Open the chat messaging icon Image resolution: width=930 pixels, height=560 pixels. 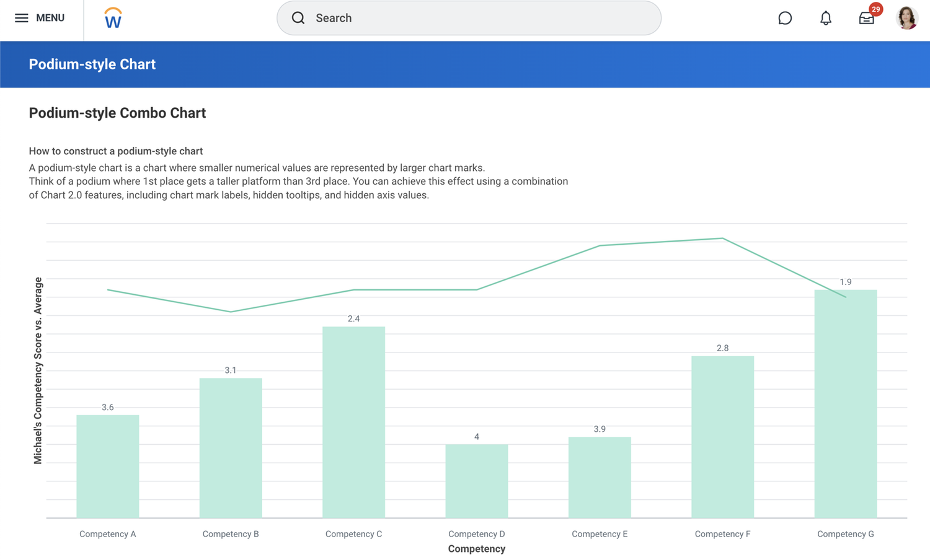pyautogui.click(x=785, y=18)
